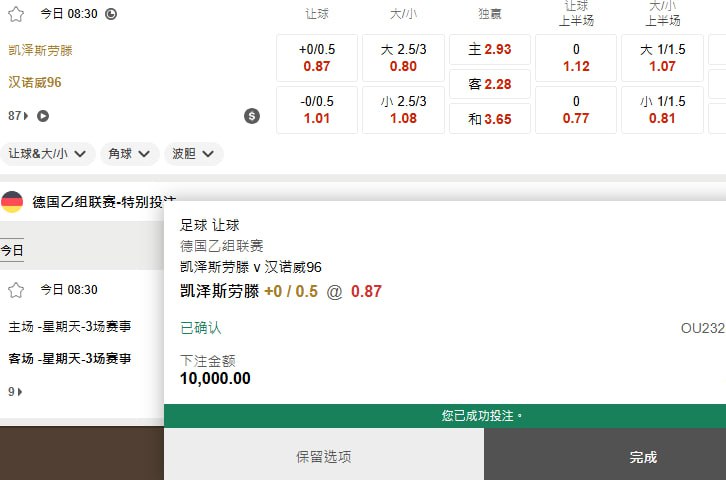Open the 角球 dropdown
This screenshot has width=726, height=480.
[x=132, y=154]
